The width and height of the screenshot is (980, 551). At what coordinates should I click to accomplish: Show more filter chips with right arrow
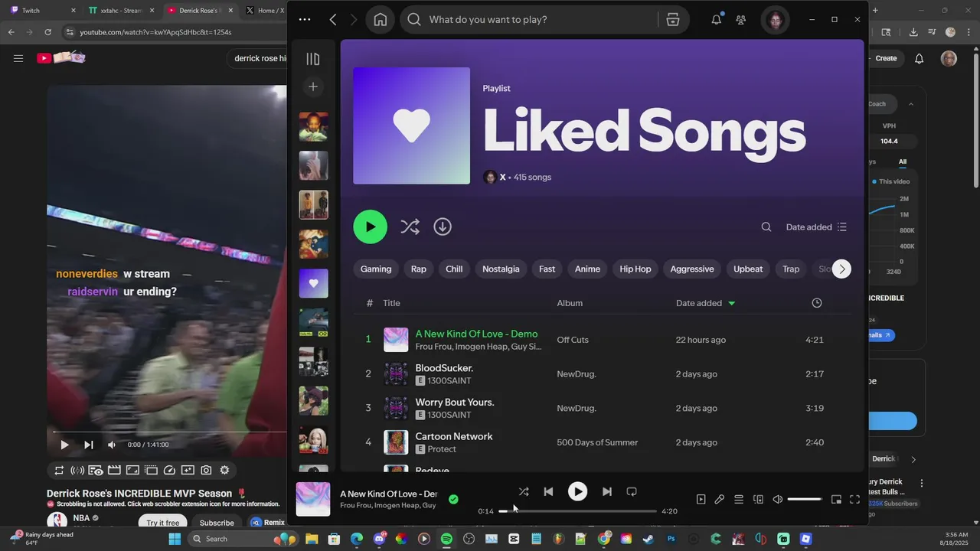(841, 269)
